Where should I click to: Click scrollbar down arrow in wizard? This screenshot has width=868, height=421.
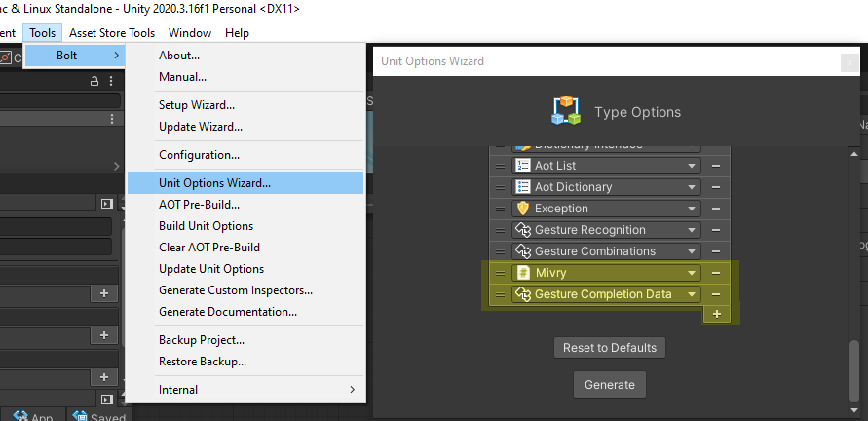(855, 410)
